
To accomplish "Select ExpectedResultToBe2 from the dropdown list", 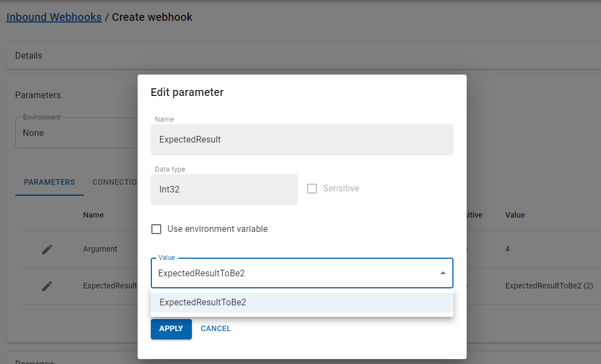I will [x=203, y=303].
